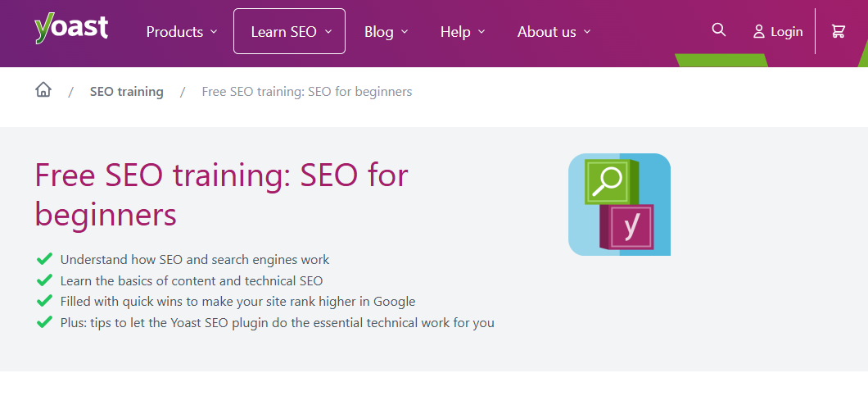Viewport: 868px width, 396px height.
Task: Click checkmark beside 'Plus: tips' line
Action: pyautogui.click(x=44, y=322)
